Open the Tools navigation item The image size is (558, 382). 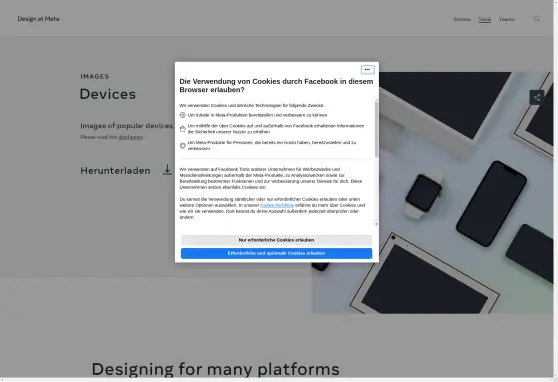click(484, 19)
